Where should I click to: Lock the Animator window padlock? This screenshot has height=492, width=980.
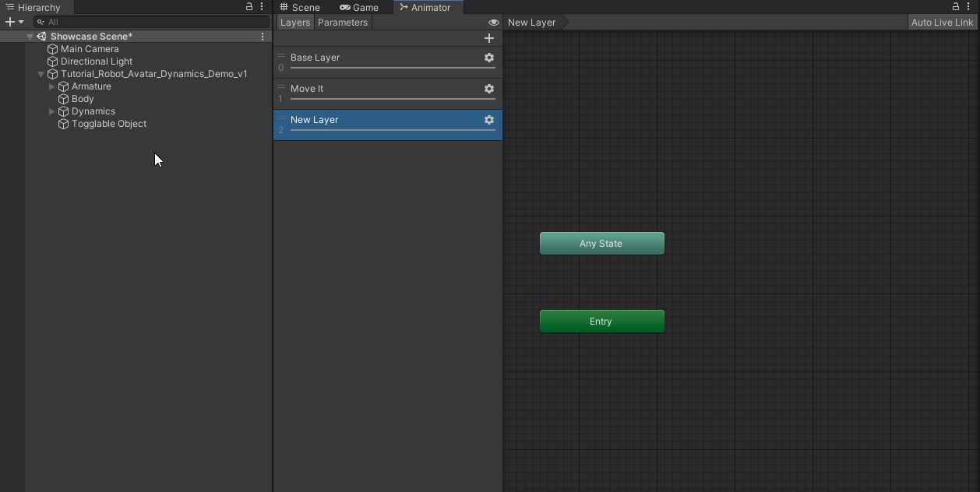coord(955,6)
